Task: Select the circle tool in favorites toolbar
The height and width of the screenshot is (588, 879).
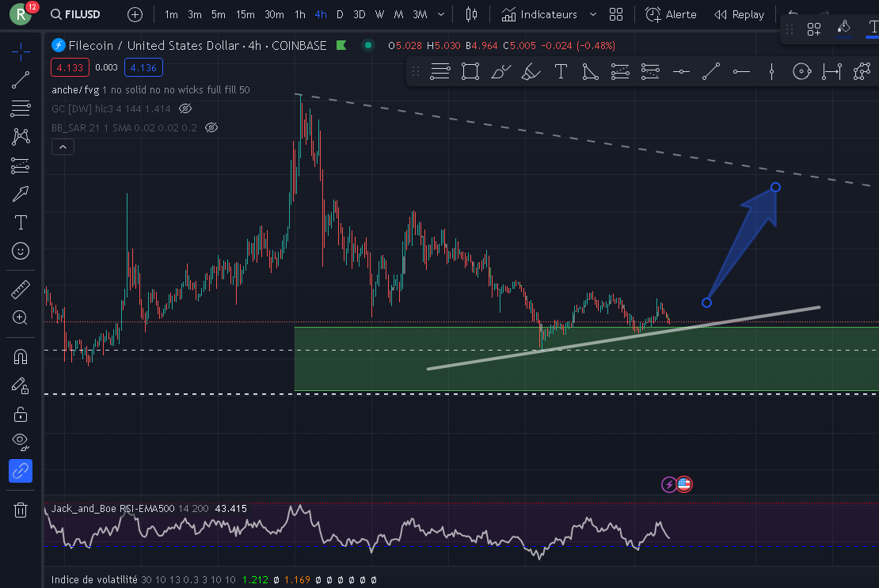Action: [802, 72]
